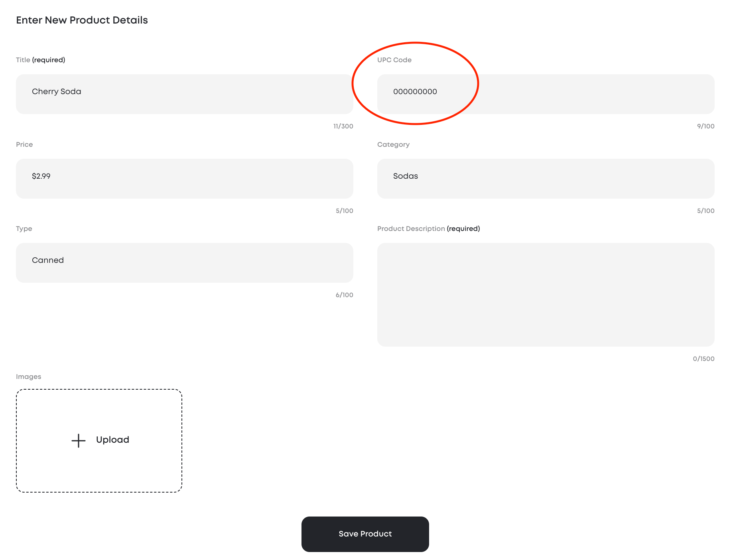Click the Save Product button

tap(365, 534)
